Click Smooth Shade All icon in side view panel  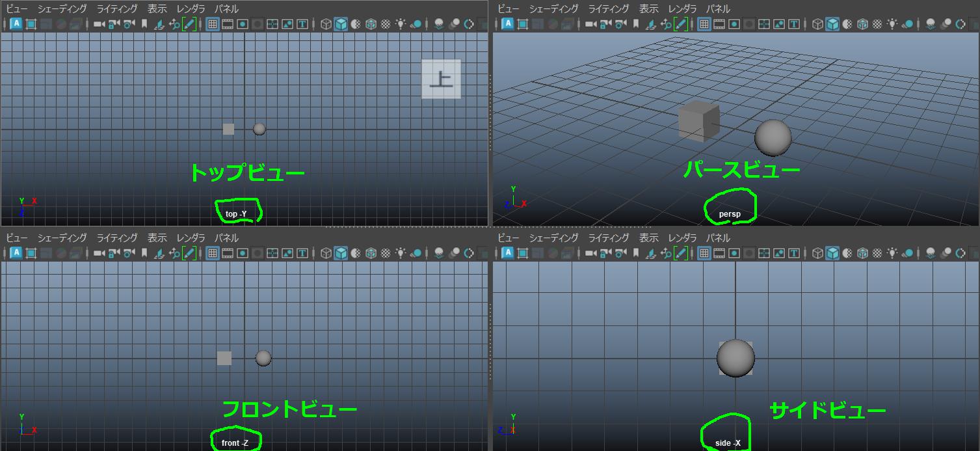(832, 253)
